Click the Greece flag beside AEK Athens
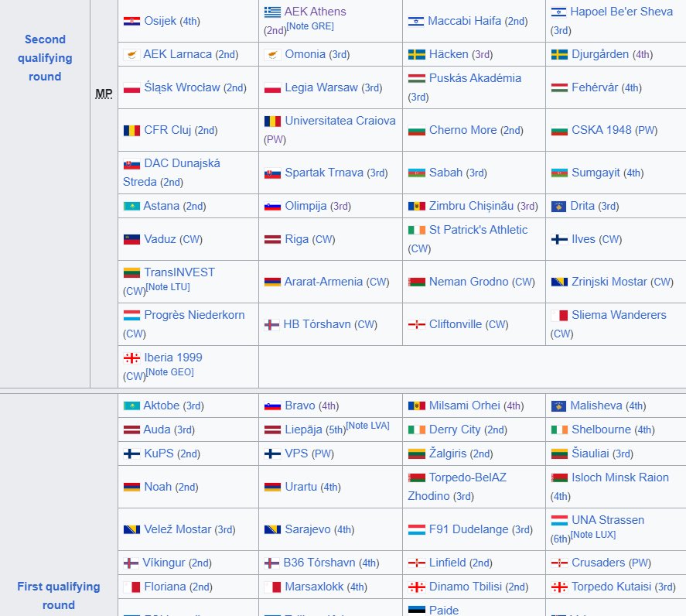The height and width of the screenshot is (616, 686). click(272, 12)
